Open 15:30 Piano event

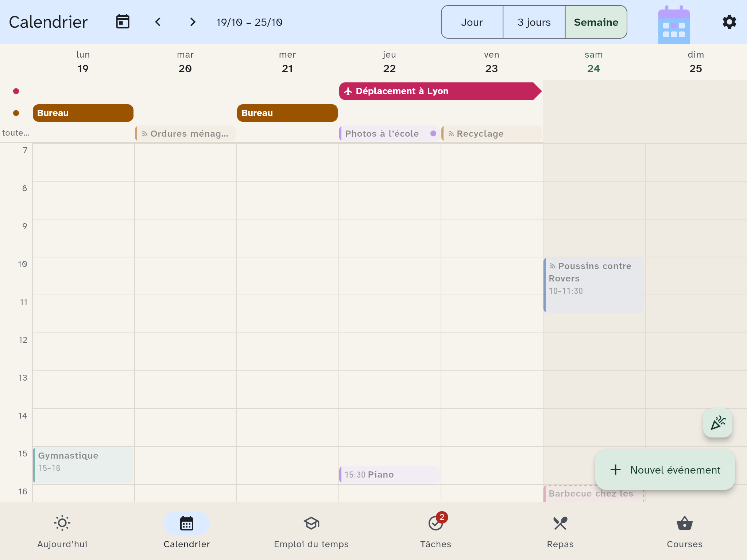click(x=390, y=475)
